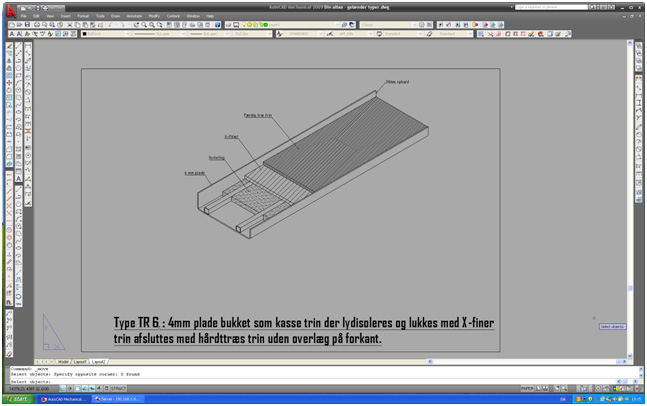Viewport: 647px width, 406px height.
Task: Switch to the Model tab
Action: (x=63, y=361)
